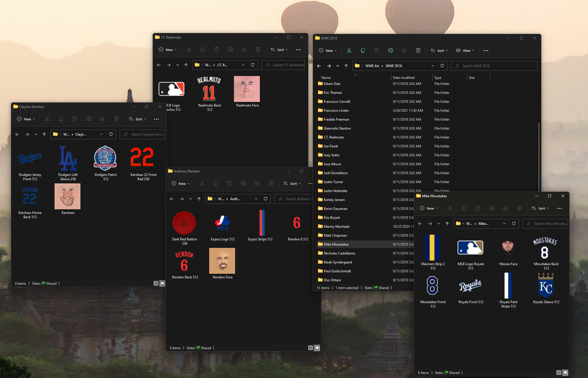Switch Anthony Rendon window to large icons view
The height and width of the screenshot is (378, 588).
click(317, 348)
